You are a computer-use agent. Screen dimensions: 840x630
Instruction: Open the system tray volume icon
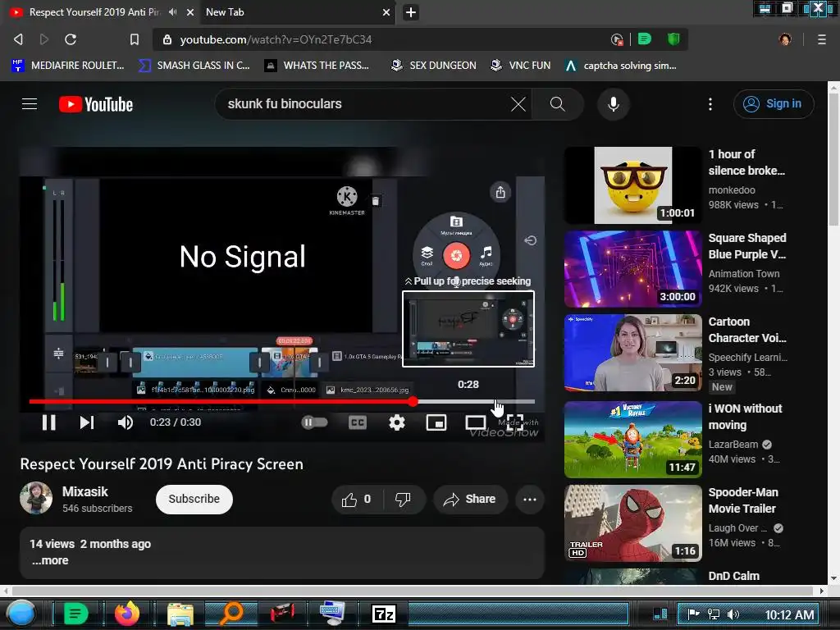tap(733, 614)
